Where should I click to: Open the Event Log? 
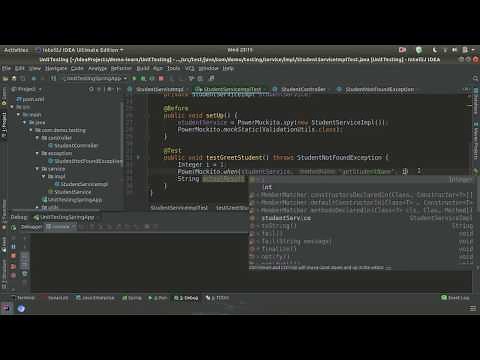click(x=455, y=298)
